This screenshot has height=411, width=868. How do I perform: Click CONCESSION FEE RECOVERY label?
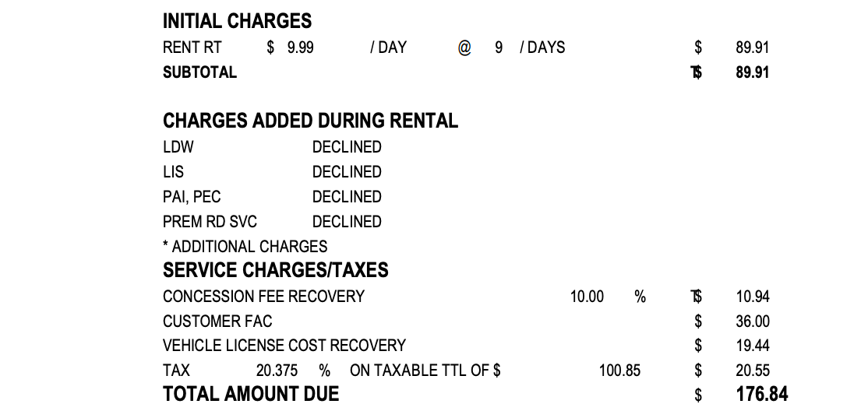pyautogui.click(x=263, y=297)
